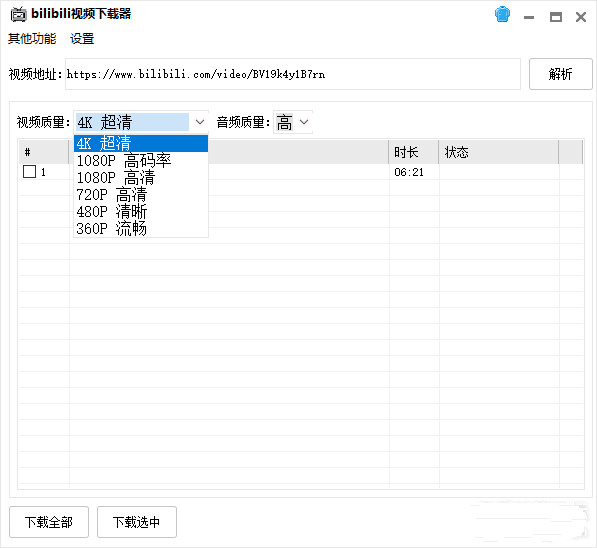
Task: Minimize the downloader window
Action: click(x=528, y=17)
